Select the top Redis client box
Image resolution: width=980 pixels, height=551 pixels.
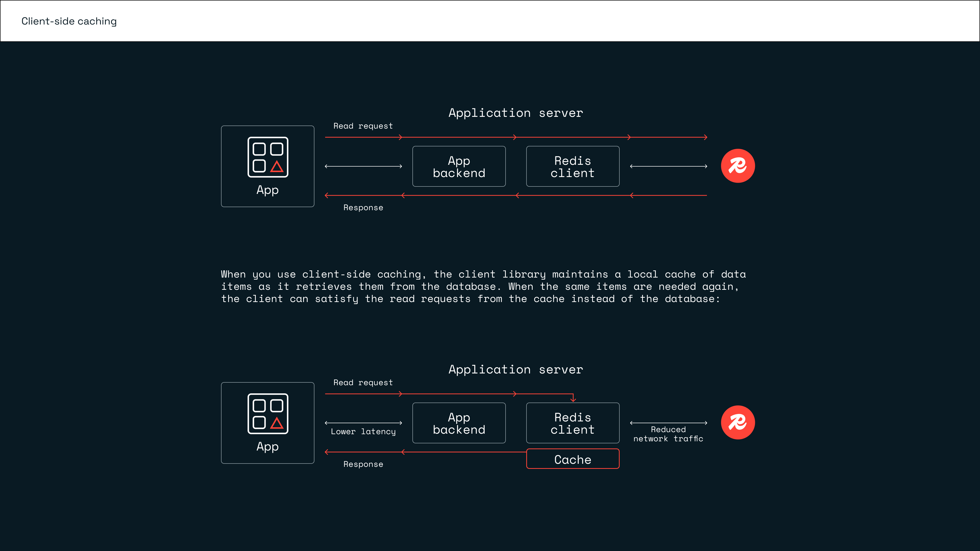572,167
